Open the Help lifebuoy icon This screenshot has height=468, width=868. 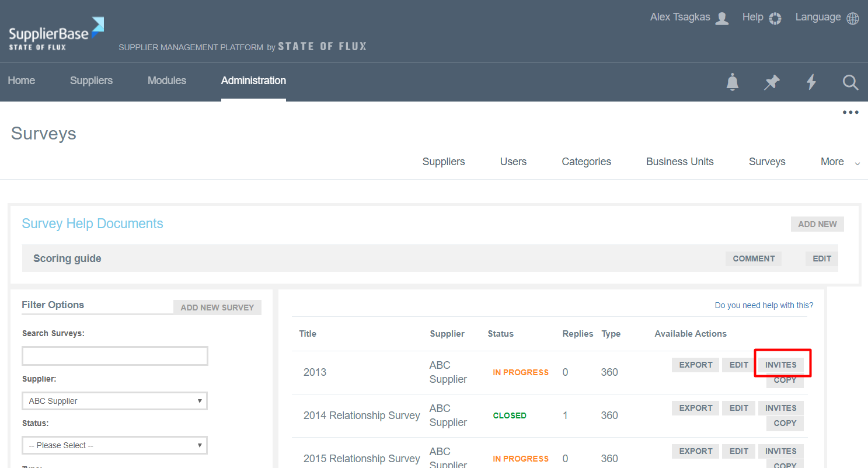(775, 18)
